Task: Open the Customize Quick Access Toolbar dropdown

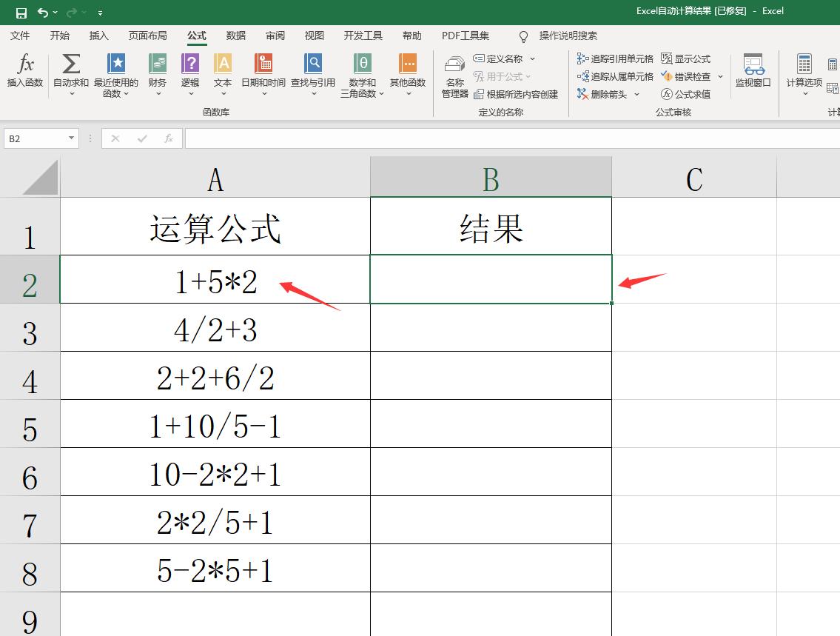Action: [100, 13]
